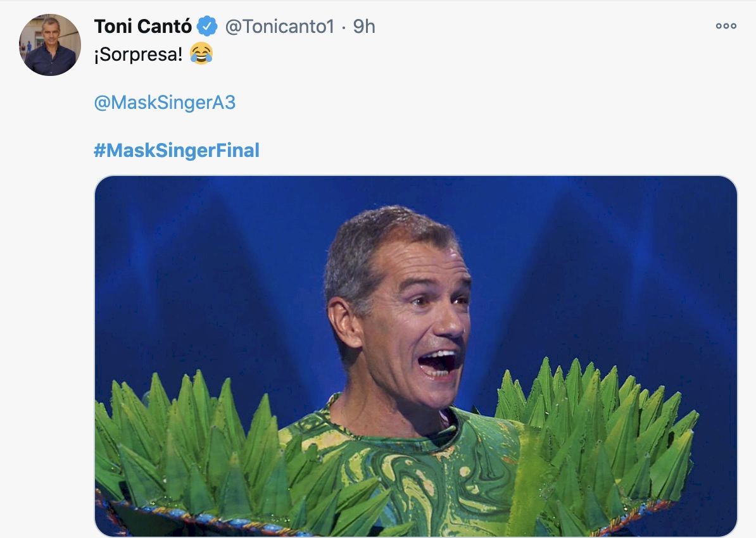Click the three-dot icon beside the tweet

tap(726, 26)
